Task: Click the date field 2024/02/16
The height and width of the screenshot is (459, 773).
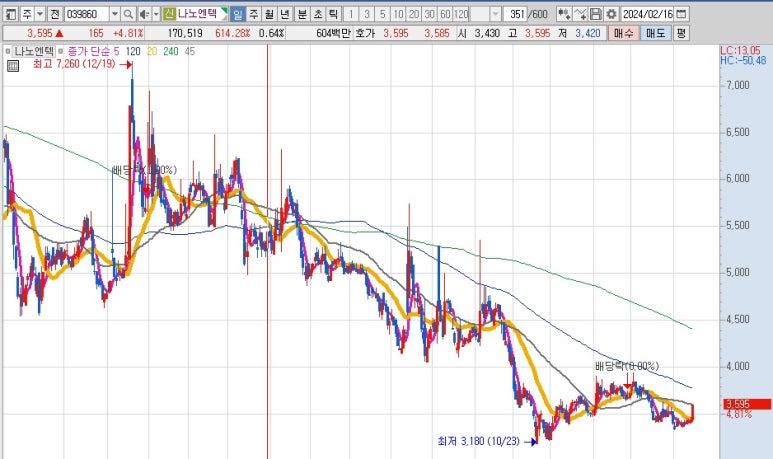Action: click(x=647, y=14)
